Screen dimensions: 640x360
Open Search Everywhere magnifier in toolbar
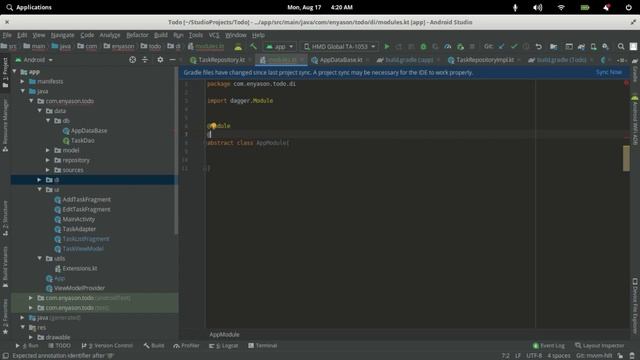tap(621, 47)
